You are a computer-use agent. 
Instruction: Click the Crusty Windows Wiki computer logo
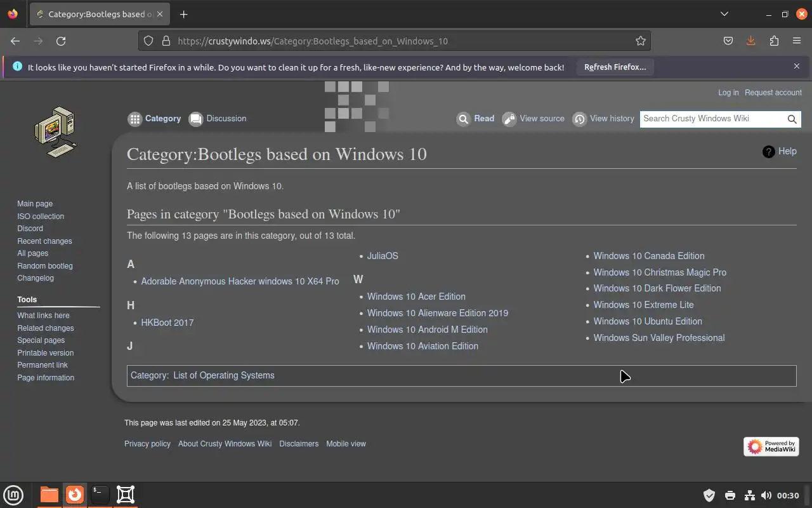[x=55, y=131]
